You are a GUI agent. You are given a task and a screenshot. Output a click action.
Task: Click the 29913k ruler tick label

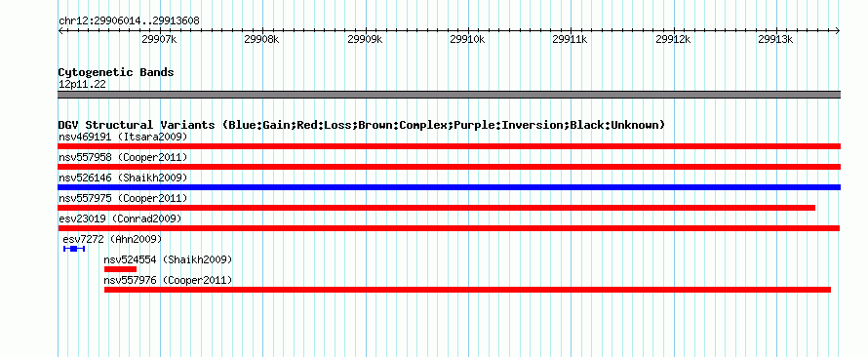(x=775, y=39)
